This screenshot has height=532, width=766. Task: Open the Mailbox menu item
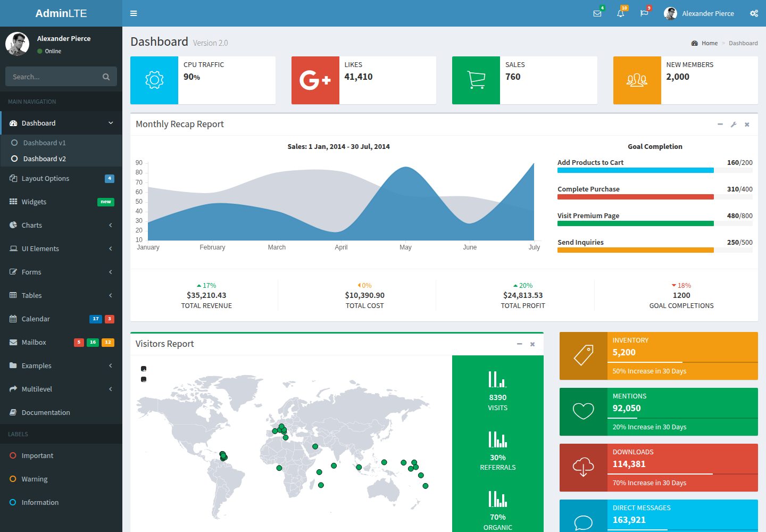pos(61,342)
